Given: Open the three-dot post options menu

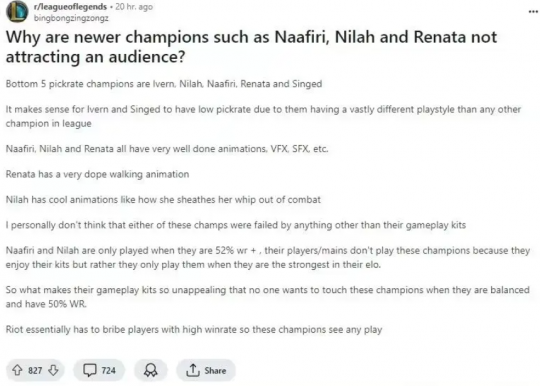Looking at the screenshot, I should click(533, 11).
